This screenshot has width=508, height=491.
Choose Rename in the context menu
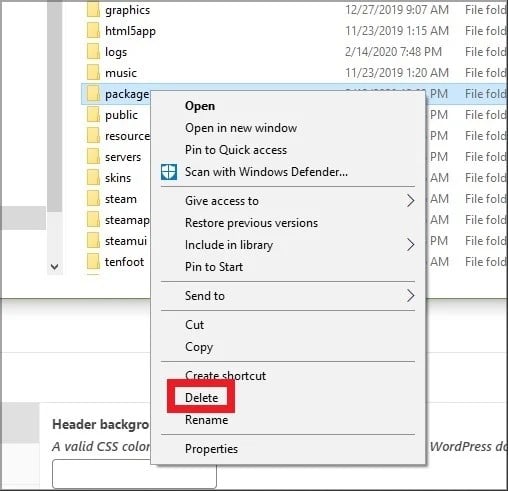click(206, 420)
